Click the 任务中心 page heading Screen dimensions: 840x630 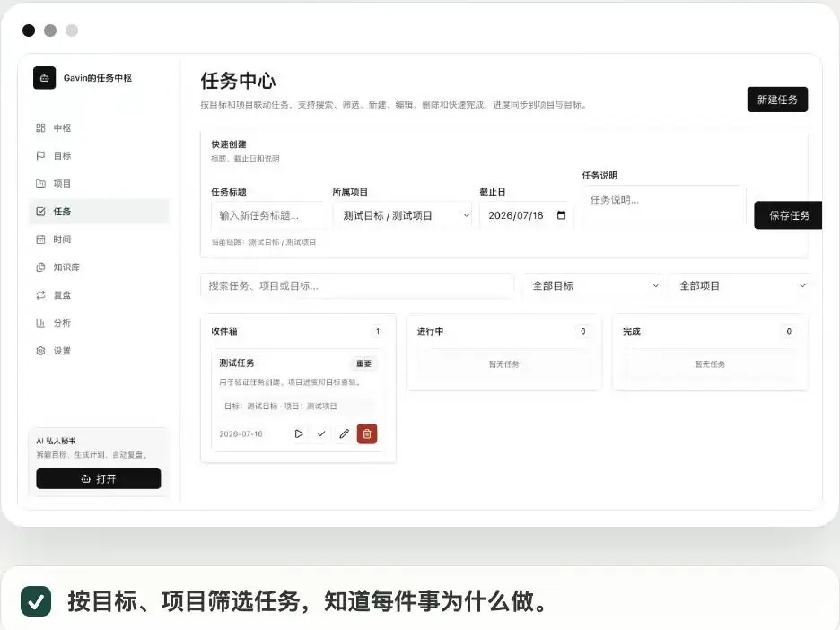[x=239, y=81]
